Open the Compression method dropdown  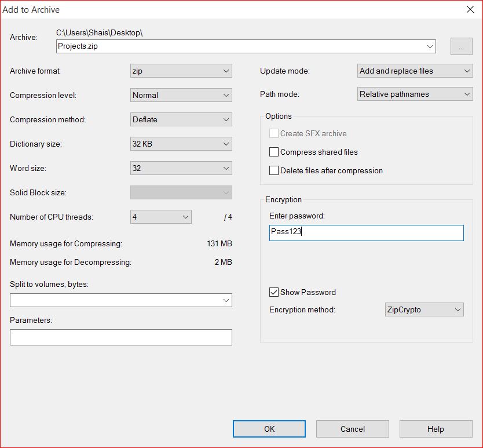pyautogui.click(x=181, y=119)
